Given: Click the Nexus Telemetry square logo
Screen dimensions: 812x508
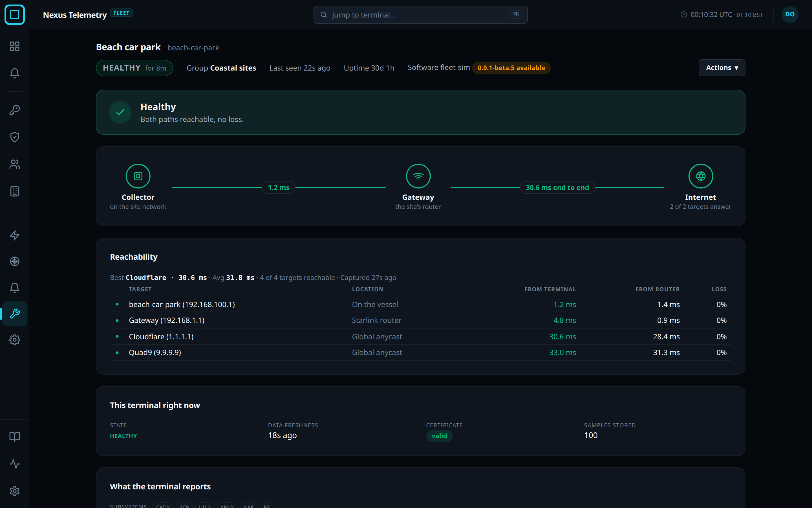Looking at the screenshot, I should tap(14, 14).
